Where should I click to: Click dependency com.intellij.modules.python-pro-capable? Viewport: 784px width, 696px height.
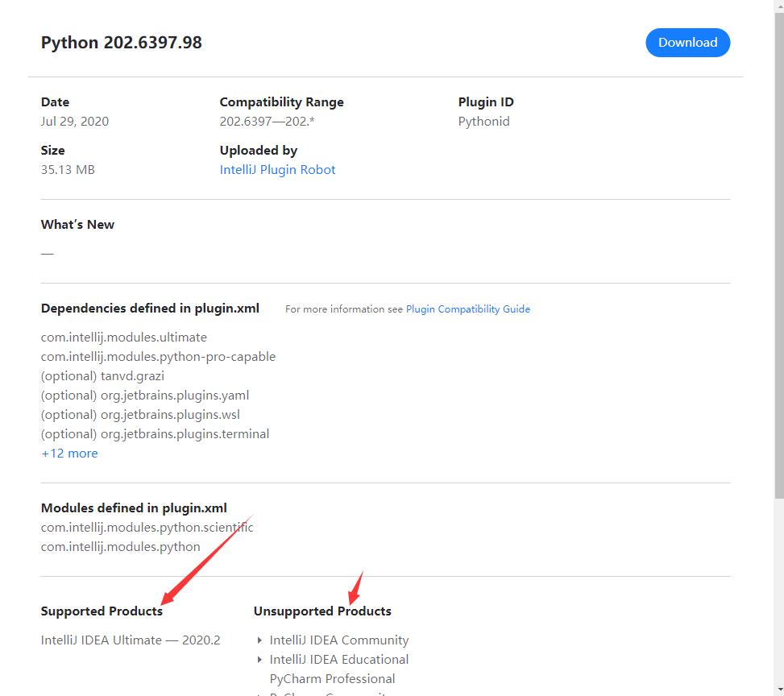tap(159, 357)
